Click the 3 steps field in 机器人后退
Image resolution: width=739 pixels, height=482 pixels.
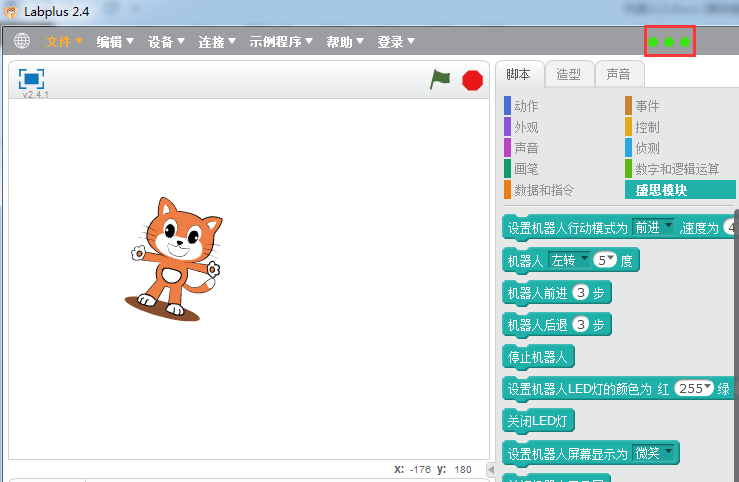click(581, 324)
